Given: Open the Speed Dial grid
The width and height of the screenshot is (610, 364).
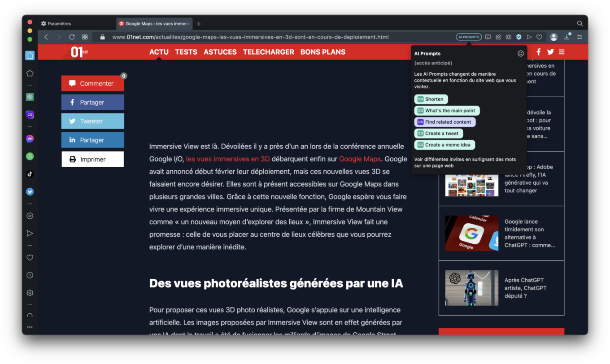Looking at the screenshot, I should click(85, 37).
